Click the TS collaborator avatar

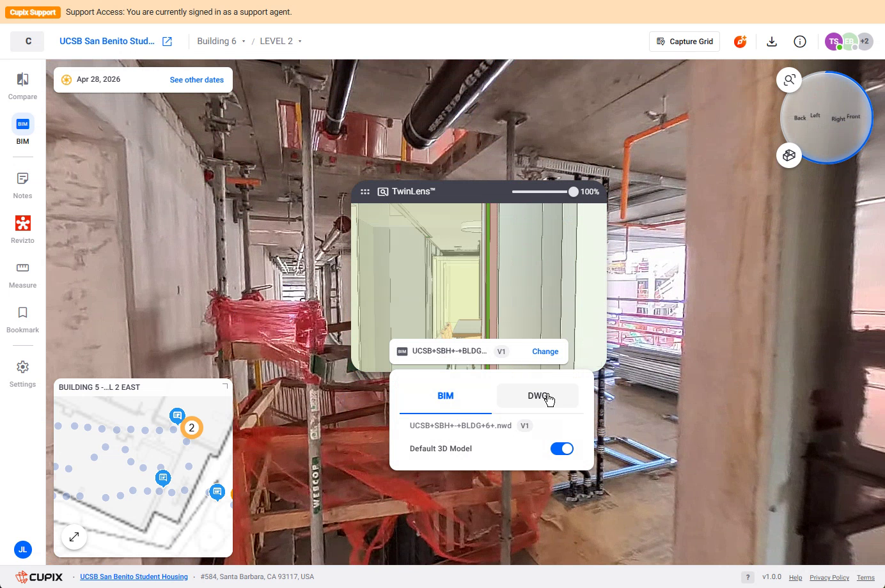pyautogui.click(x=833, y=42)
